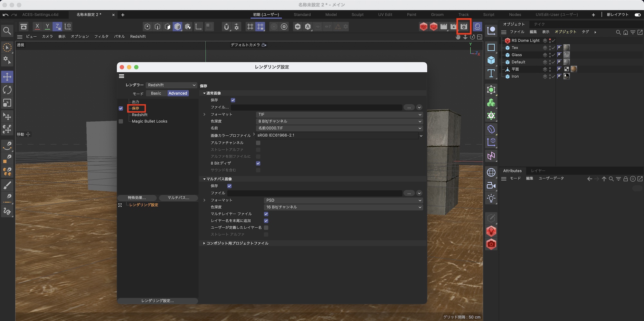Click the 特殊効果... button
The width and height of the screenshot is (644, 321).
(x=137, y=198)
